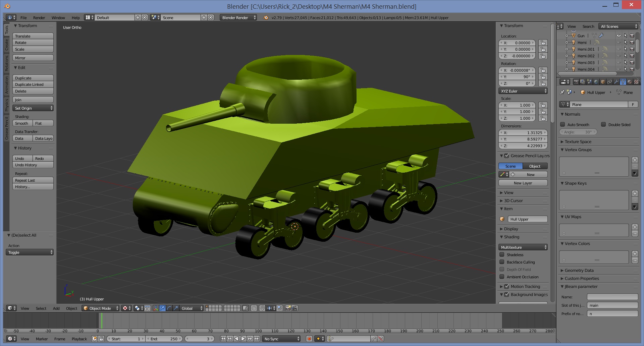Click the Mirror button in tool shelf
The height and width of the screenshot is (346, 644).
click(x=33, y=58)
